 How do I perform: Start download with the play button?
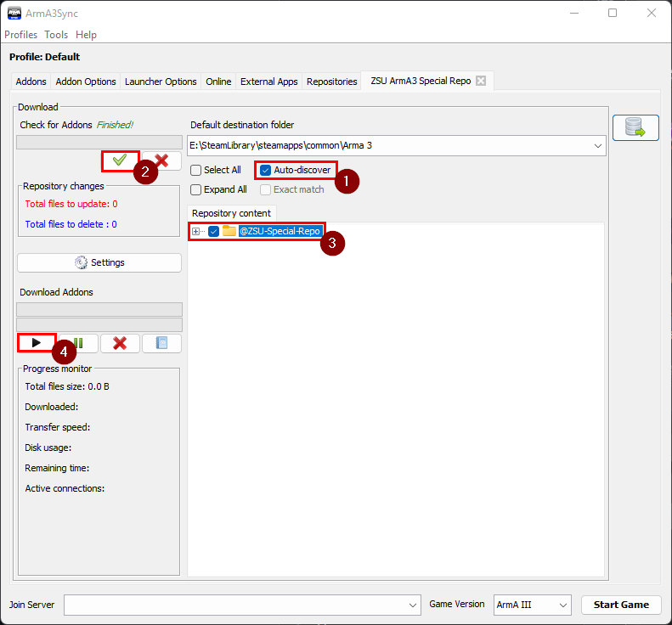(36, 343)
